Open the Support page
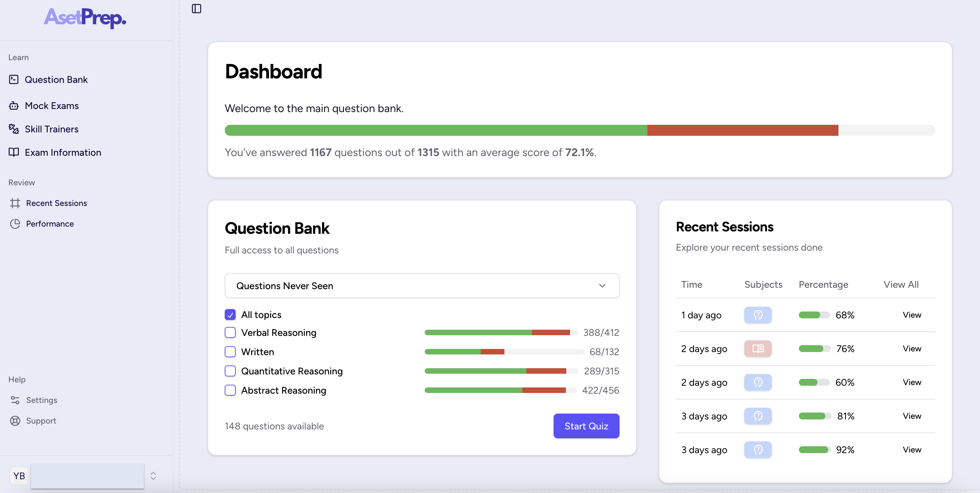The image size is (980, 493). (x=41, y=420)
